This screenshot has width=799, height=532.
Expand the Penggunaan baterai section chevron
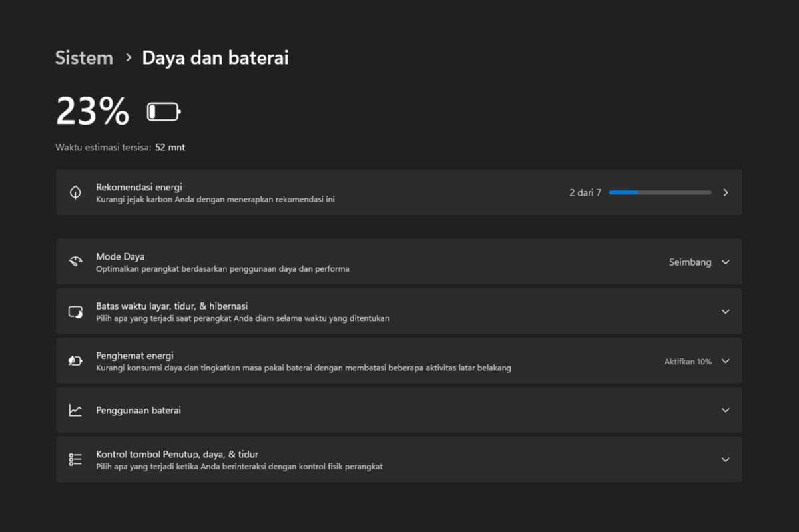[725, 410]
